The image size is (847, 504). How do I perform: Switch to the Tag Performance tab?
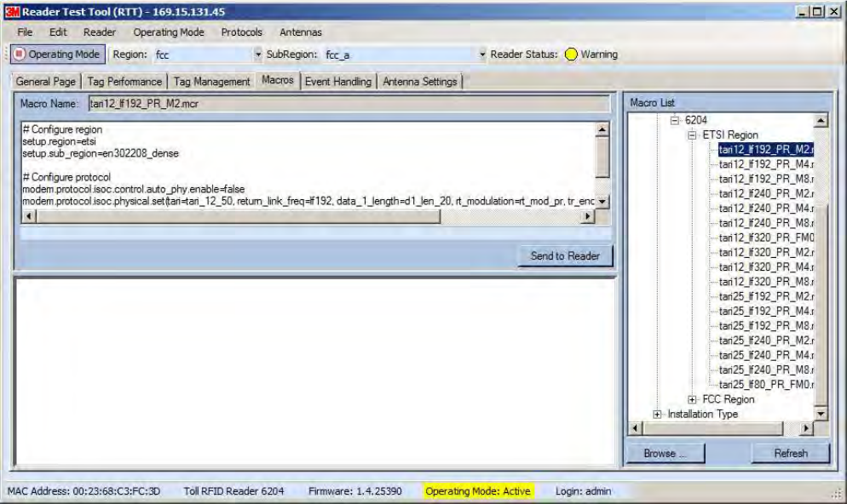(124, 82)
